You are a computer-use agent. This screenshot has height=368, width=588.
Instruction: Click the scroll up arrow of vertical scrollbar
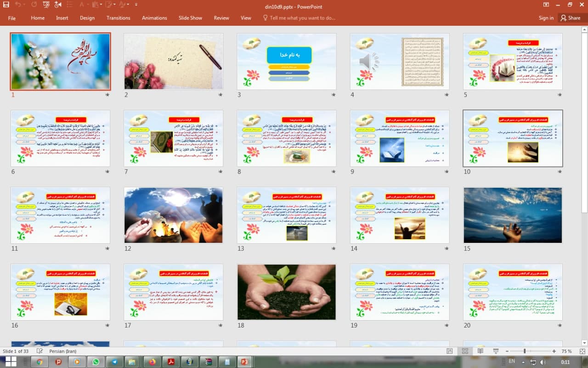(584, 30)
